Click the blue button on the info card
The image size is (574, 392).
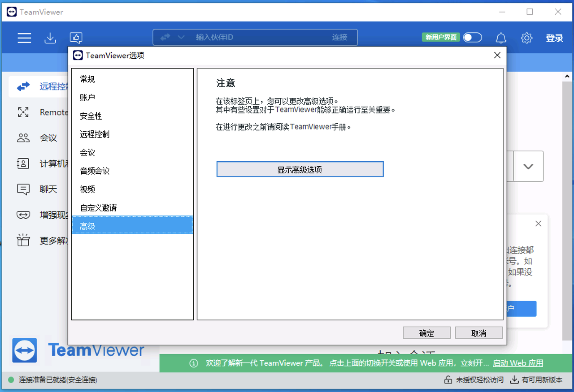coord(521,308)
